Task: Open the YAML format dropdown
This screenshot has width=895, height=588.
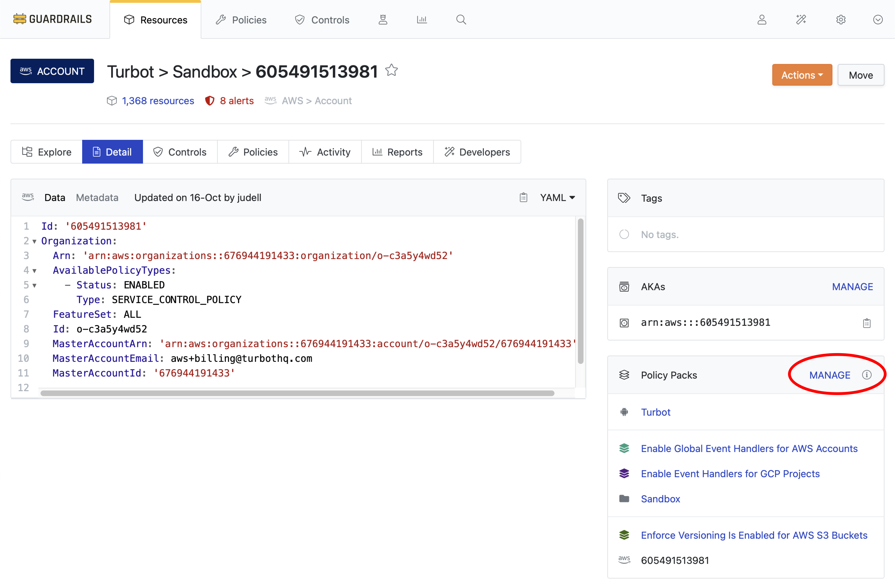Action: pyautogui.click(x=557, y=197)
